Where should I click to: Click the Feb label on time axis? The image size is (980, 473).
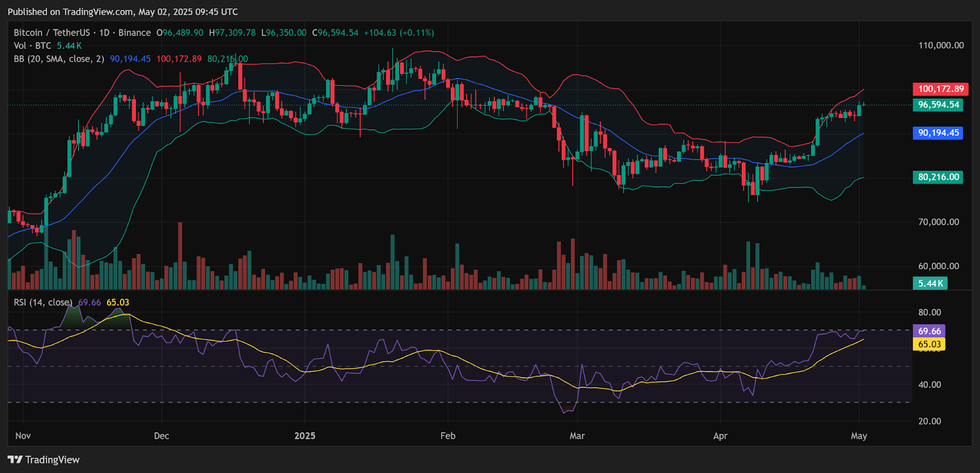pos(448,436)
